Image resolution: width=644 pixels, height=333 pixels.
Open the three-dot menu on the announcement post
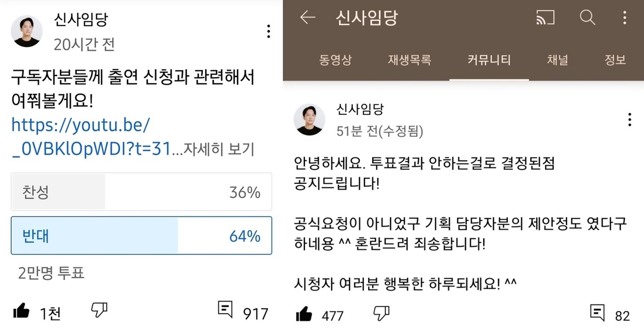(x=629, y=119)
